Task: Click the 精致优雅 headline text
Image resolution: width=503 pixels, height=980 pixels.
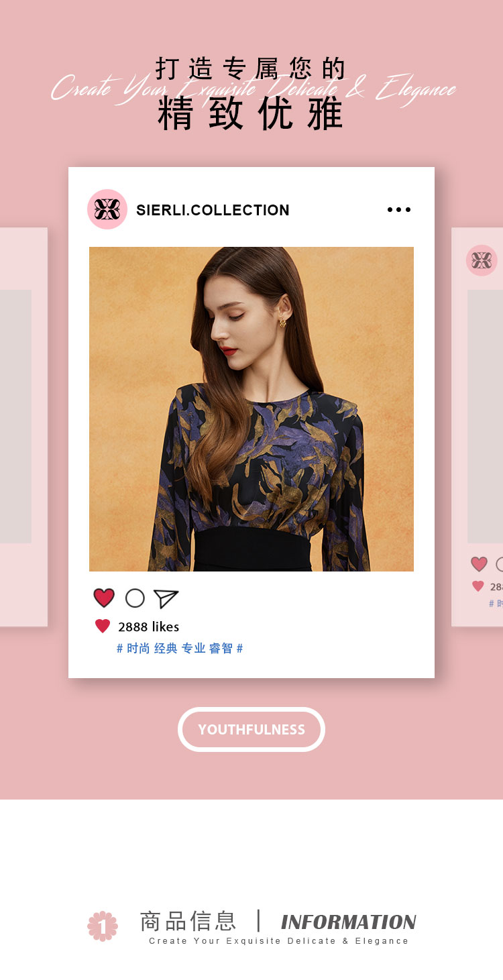Action: 251,113
